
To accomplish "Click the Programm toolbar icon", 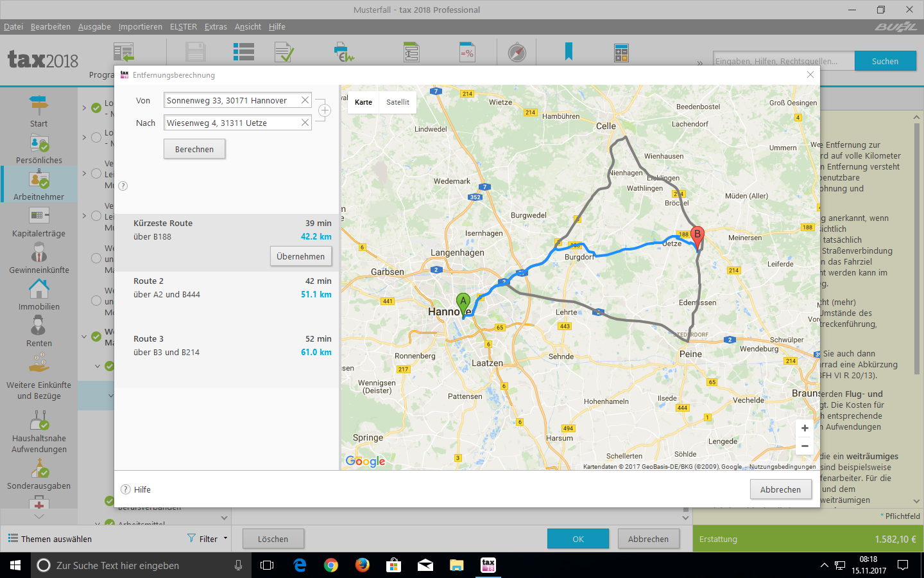I will (x=123, y=53).
